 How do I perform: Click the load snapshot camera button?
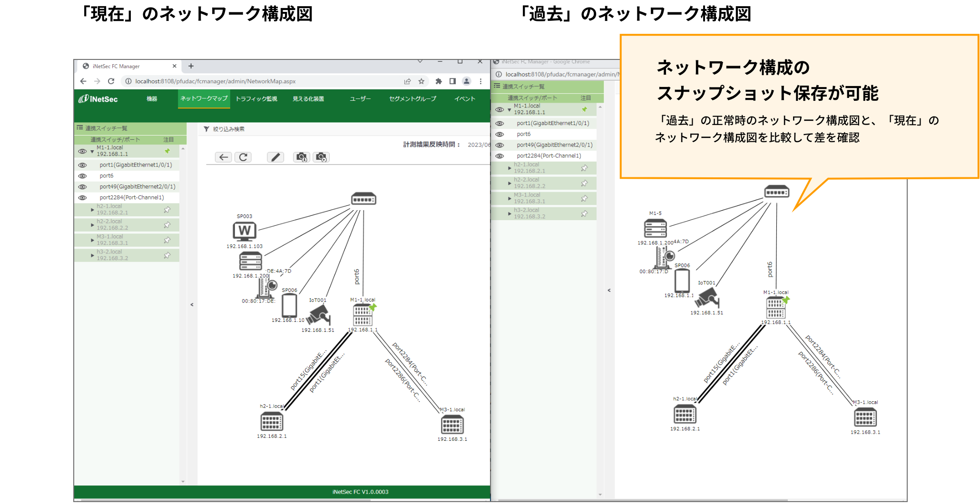pos(321,157)
